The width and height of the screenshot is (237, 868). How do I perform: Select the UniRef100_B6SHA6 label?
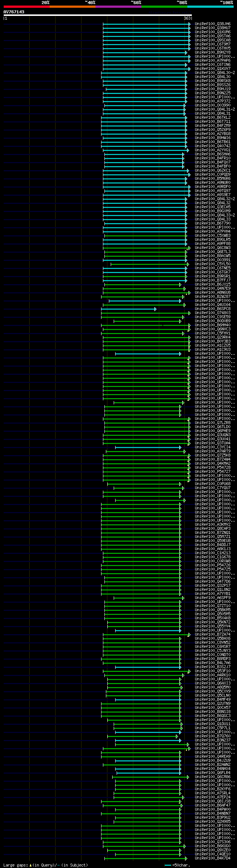(x=213, y=154)
